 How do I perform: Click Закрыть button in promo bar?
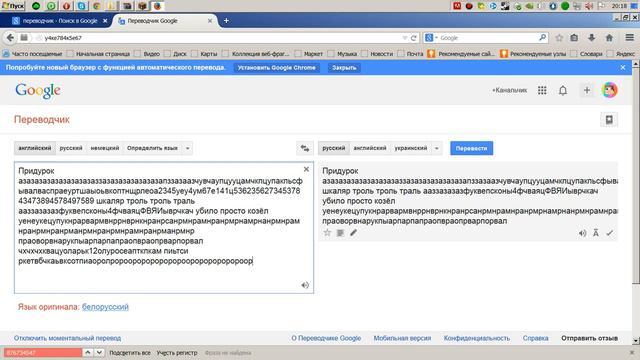pos(344,68)
